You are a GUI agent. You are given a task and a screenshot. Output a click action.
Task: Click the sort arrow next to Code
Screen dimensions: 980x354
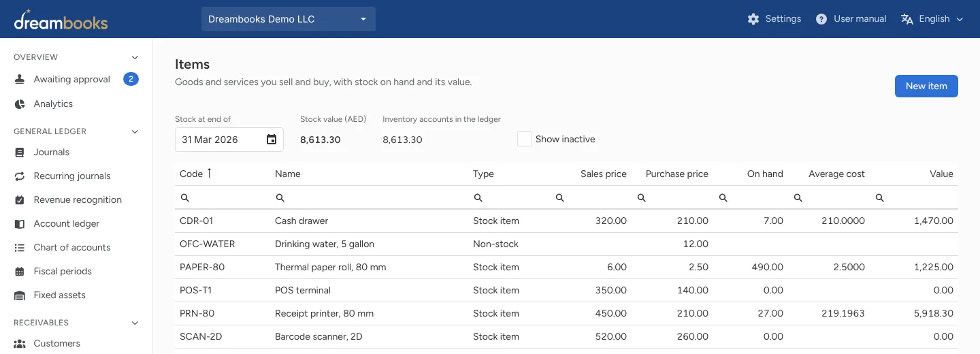click(209, 174)
